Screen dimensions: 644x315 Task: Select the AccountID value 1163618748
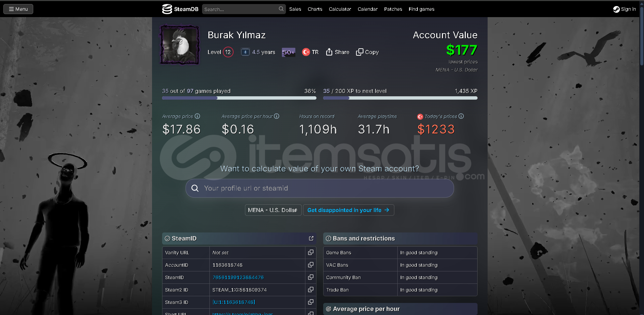tap(228, 265)
